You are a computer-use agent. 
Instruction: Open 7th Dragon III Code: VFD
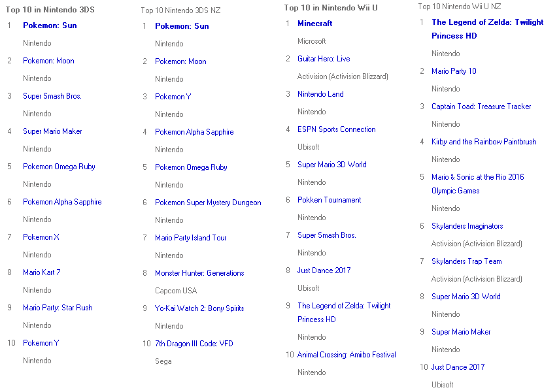(x=194, y=344)
